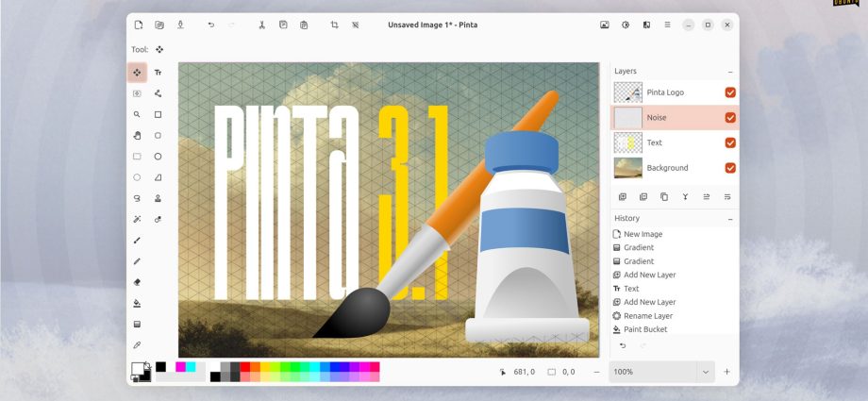Viewport: 868px width, 401px height.
Task: Open the Image menu in the header
Action: pos(605,25)
